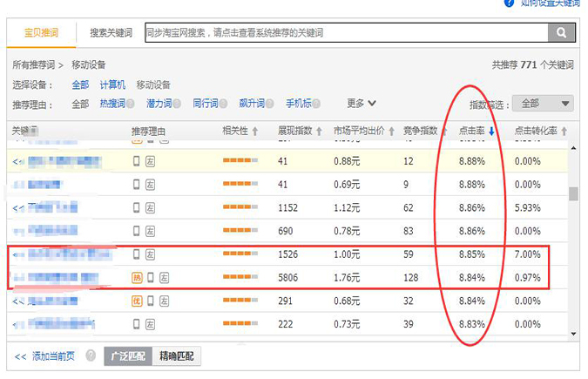
Task: Switch to the 搜索关键词 tab
Action: point(111,33)
